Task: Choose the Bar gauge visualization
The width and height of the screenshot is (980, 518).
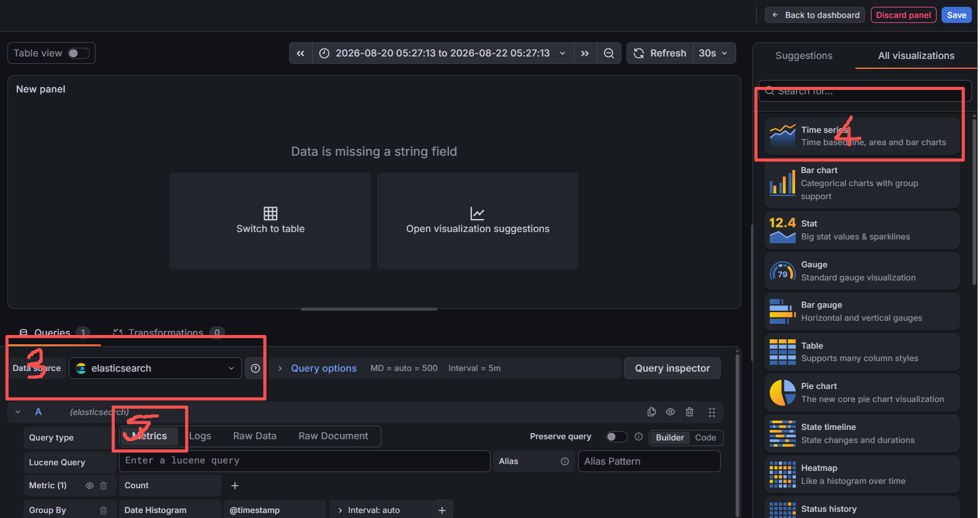Action: click(862, 311)
